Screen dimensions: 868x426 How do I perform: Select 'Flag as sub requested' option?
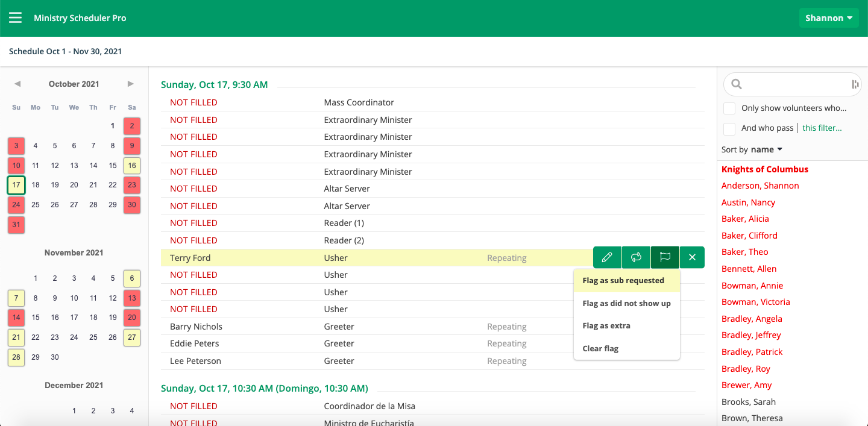[623, 281]
